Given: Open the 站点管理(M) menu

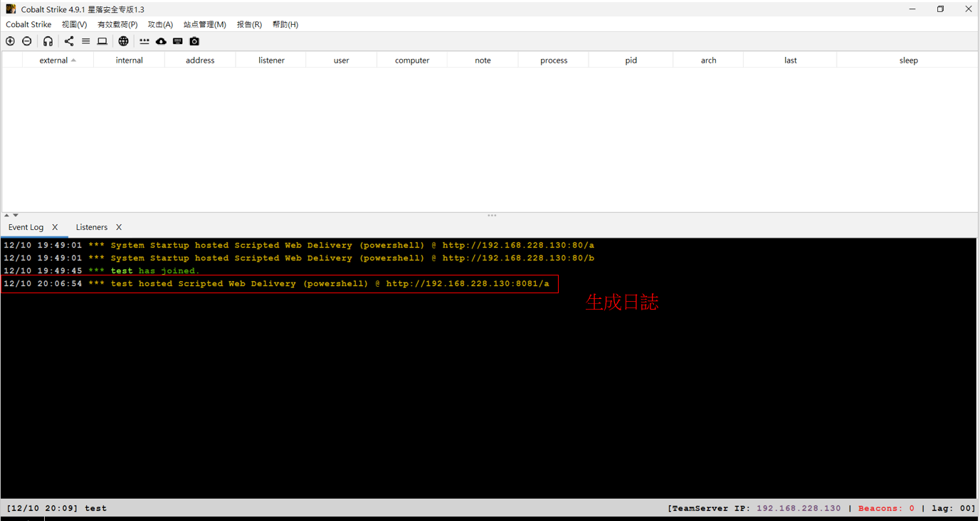Looking at the screenshot, I should pyautogui.click(x=204, y=24).
